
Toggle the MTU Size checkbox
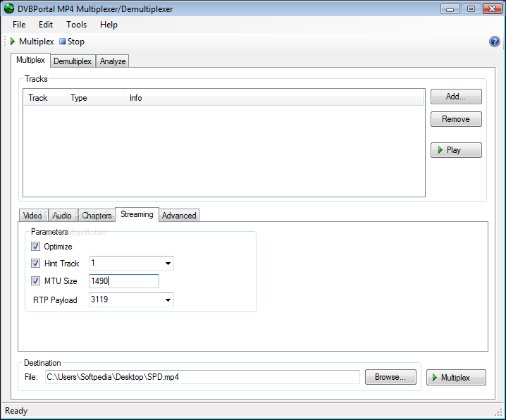pos(35,280)
